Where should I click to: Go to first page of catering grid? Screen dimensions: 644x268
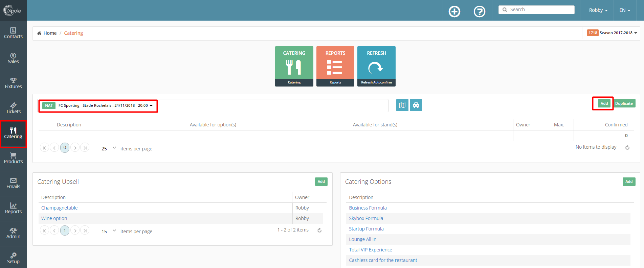click(44, 148)
